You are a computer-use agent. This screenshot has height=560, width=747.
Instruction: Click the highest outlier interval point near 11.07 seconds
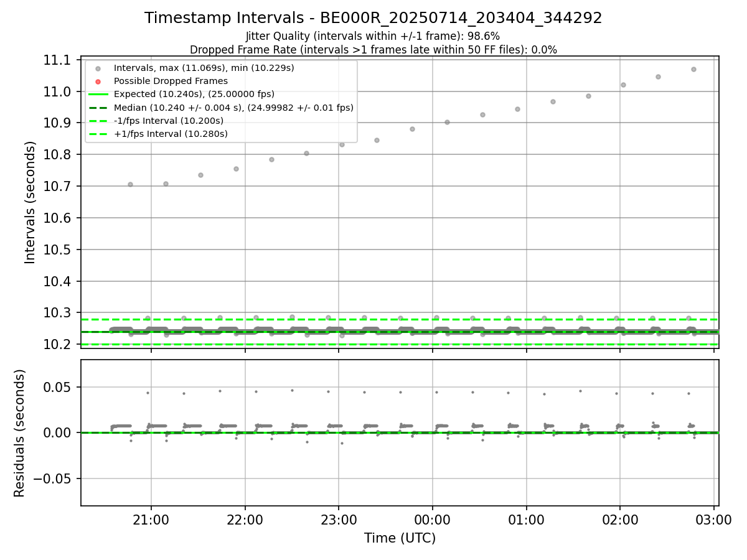693,69
